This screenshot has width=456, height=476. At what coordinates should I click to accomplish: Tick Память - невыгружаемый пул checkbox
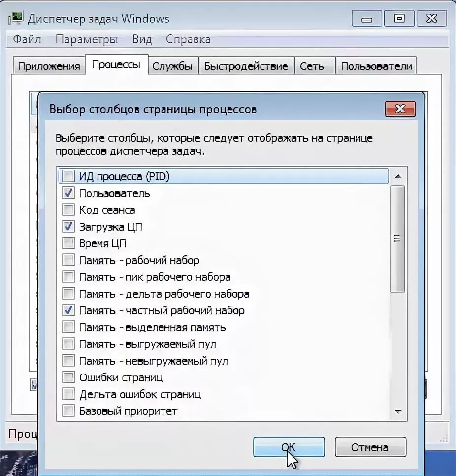tap(68, 360)
